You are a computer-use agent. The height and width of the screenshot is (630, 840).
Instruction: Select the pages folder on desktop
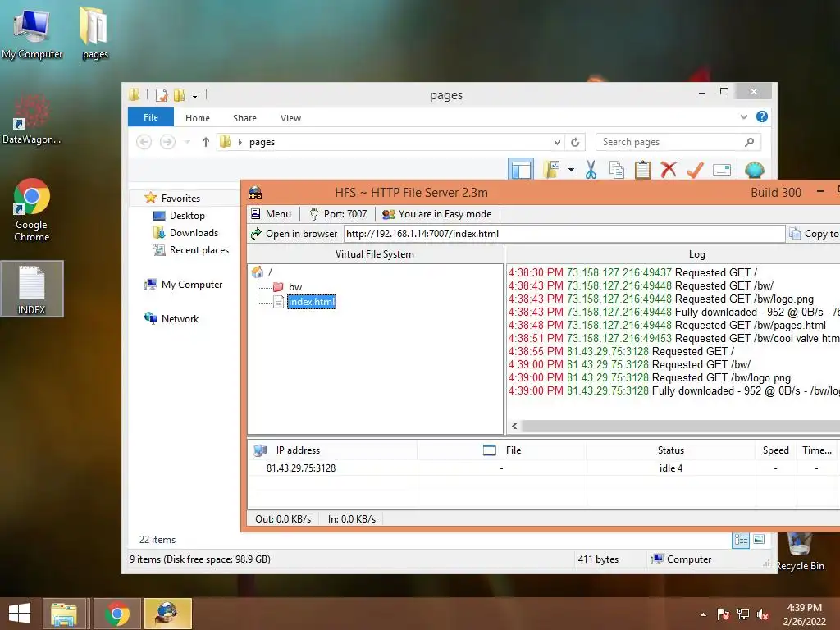(x=95, y=33)
